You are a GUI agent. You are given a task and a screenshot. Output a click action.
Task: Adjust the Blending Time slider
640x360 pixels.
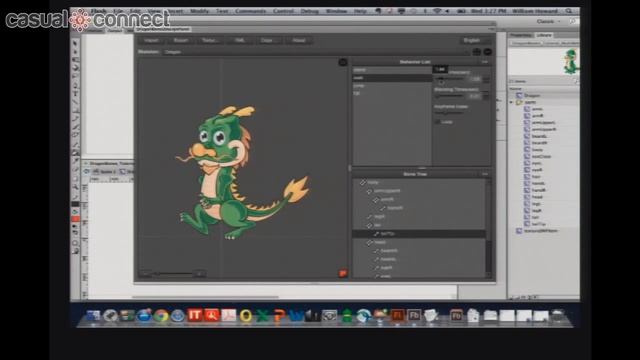click(x=450, y=96)
